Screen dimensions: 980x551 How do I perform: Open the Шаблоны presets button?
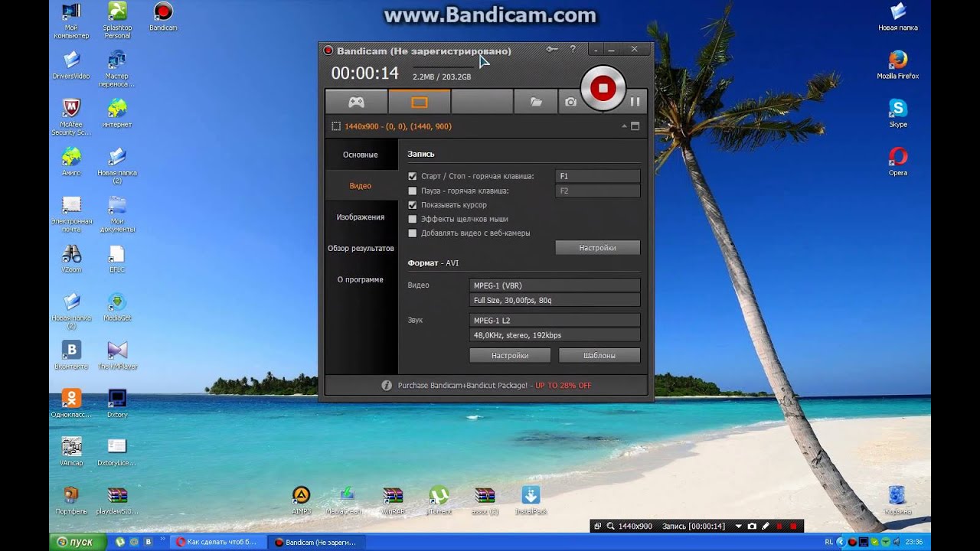pos(599,355)
